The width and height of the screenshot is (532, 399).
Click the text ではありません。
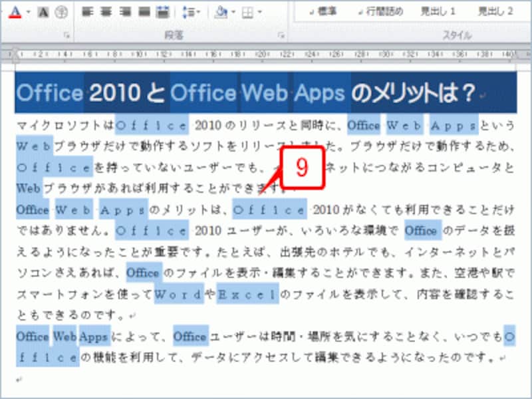(63, 231)
